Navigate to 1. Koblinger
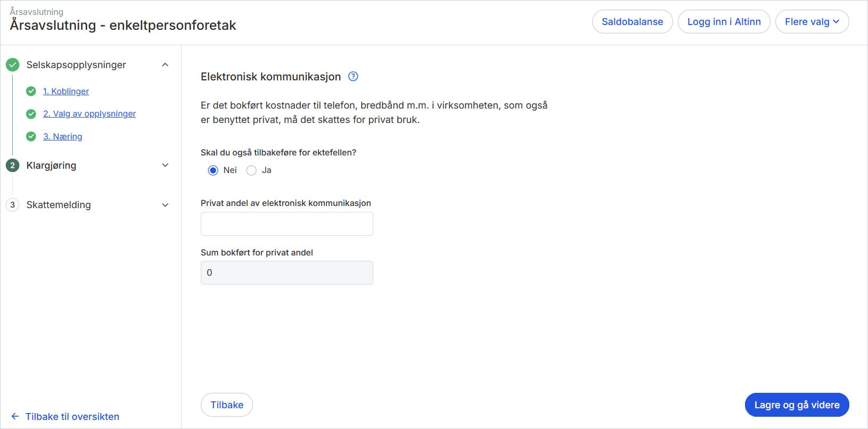Image resolution: width=868 pixels, height=429 pixels. [x=66, y=91]
